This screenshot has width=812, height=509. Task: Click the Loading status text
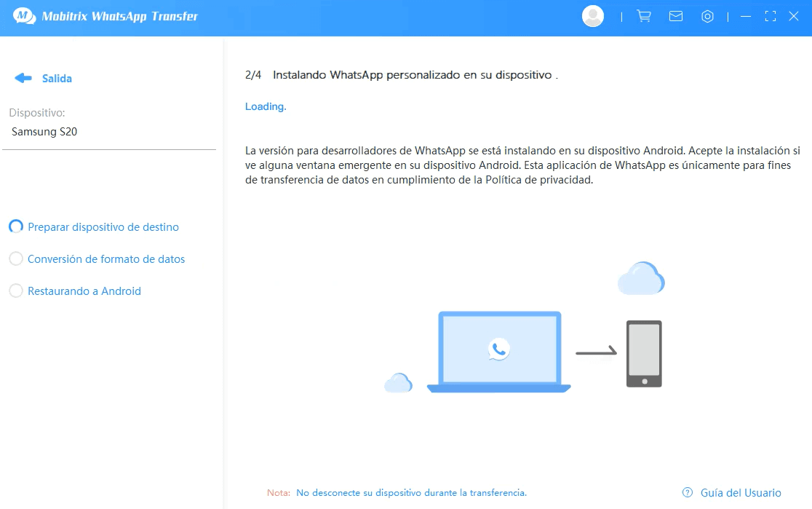[266, 106]
